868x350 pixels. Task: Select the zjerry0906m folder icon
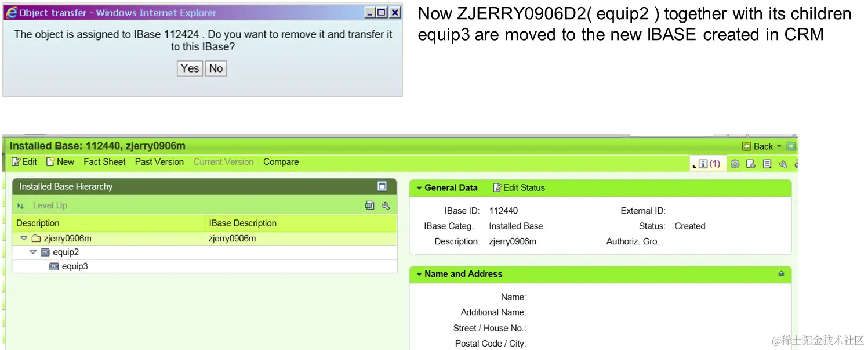(x=36, y=239)
